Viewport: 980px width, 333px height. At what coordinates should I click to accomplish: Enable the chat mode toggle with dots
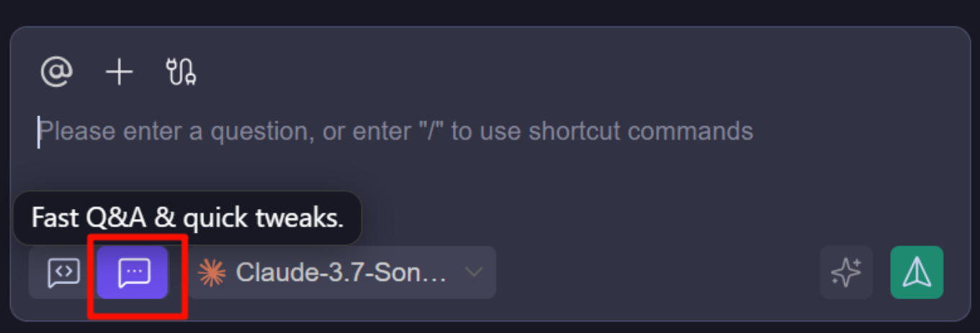133,272
